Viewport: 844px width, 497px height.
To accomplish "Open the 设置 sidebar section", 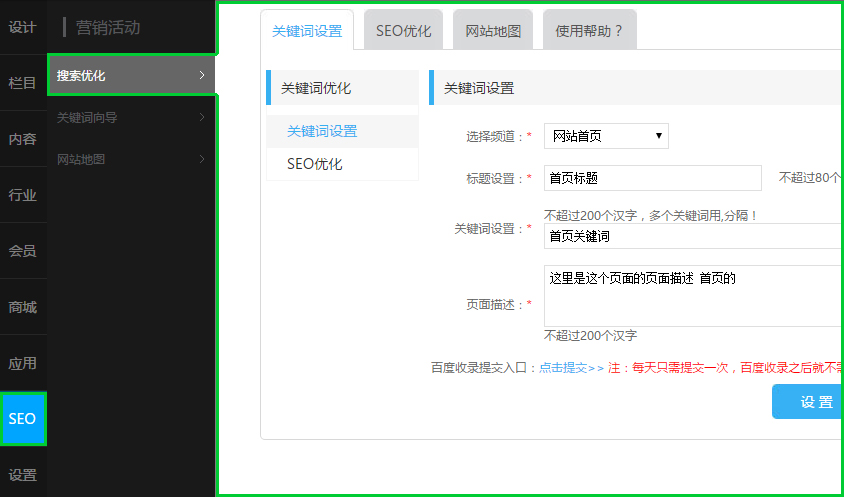I will click(22, 474).
